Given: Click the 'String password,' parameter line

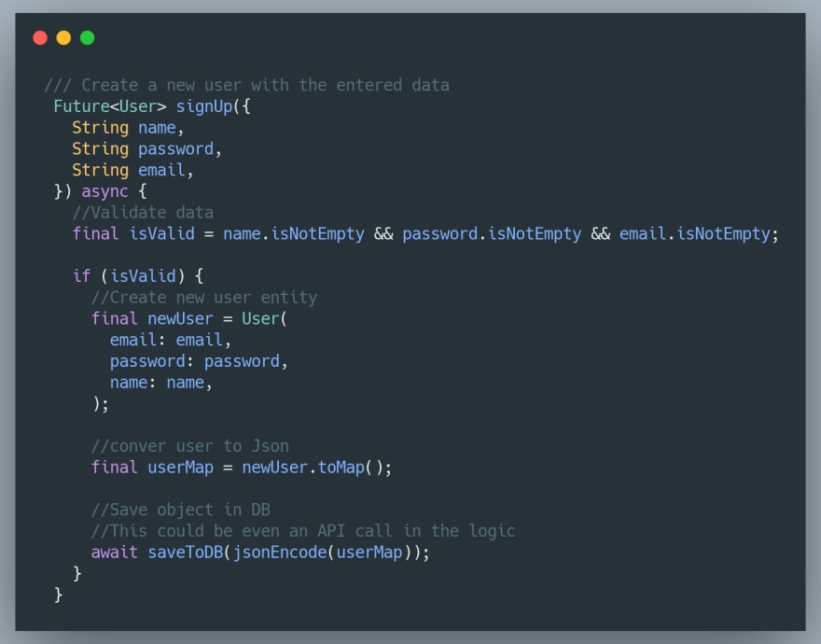Looking at the screenshot, I should [x=147, y=149].
